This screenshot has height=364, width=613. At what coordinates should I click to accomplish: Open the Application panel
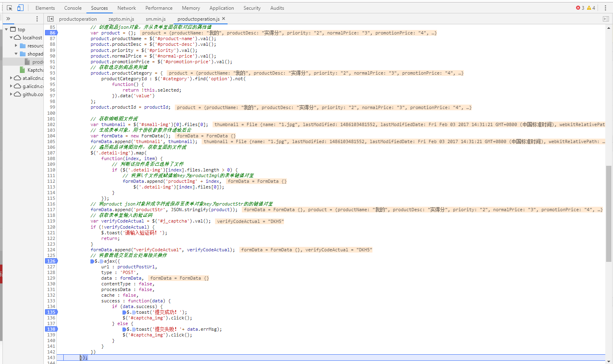pos(222,8)
